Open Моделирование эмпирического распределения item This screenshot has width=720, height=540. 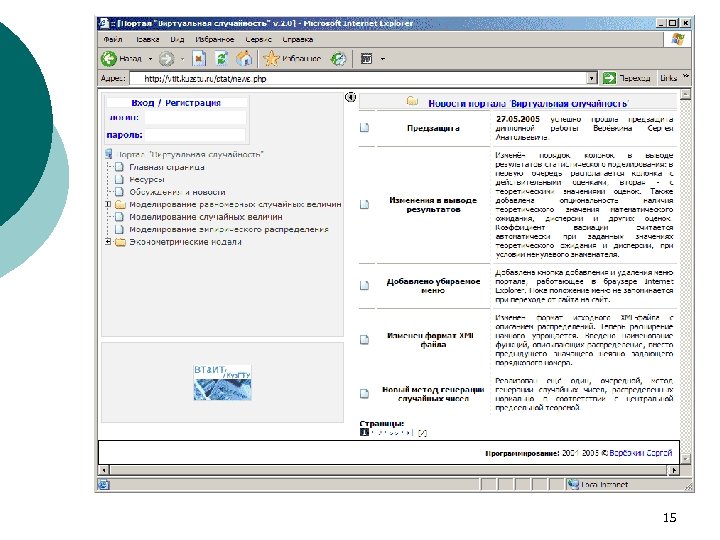[x=229, y=229]
